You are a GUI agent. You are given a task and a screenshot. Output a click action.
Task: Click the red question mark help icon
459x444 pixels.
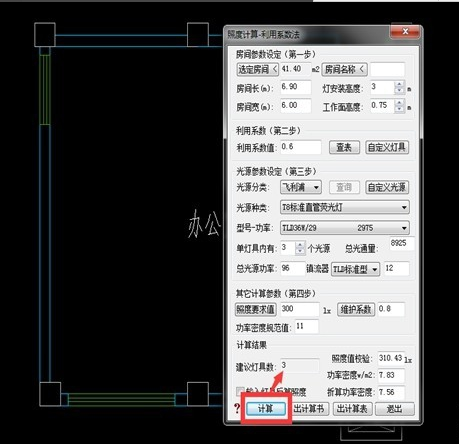tap(237, 408)
